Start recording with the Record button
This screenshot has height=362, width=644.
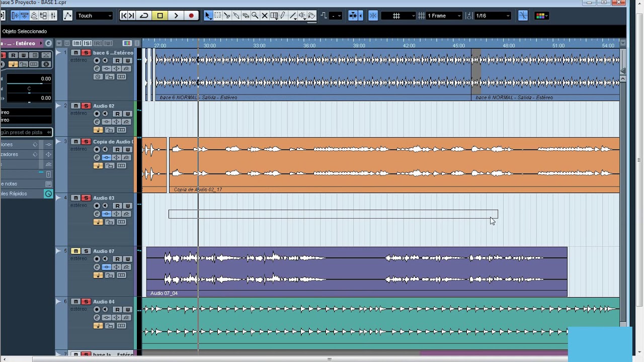tap(191, 16)
